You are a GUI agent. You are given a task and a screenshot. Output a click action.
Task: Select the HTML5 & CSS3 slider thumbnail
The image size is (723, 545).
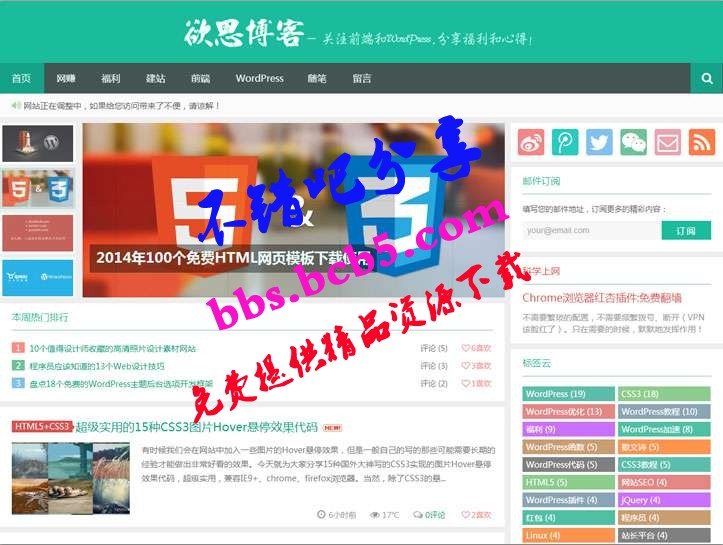point(38,188)
